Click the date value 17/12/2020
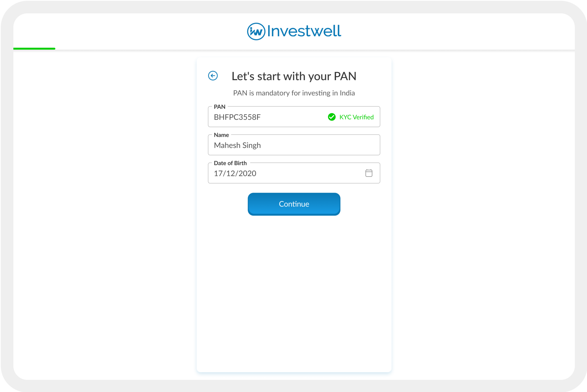Image resolution: width=587 pixels, height=392 pixels. pyautogui.click(x=235, y=173)
